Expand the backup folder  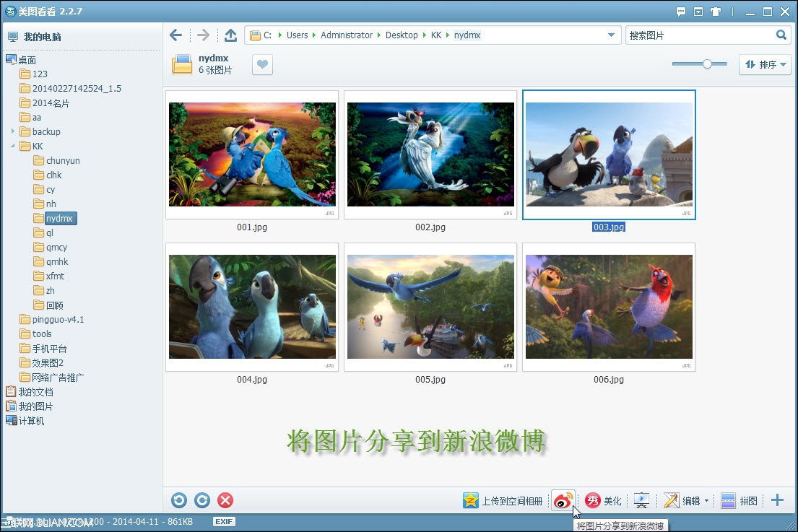click(x=13, y=131)
